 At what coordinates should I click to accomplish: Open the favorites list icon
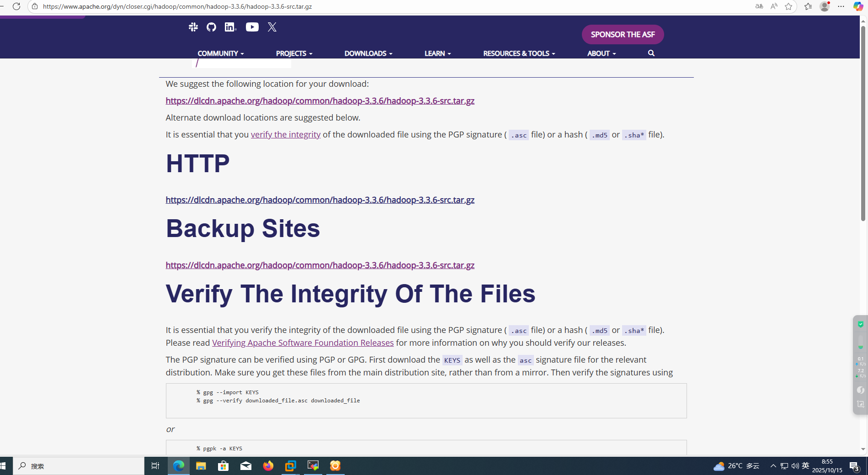[808, 6]
